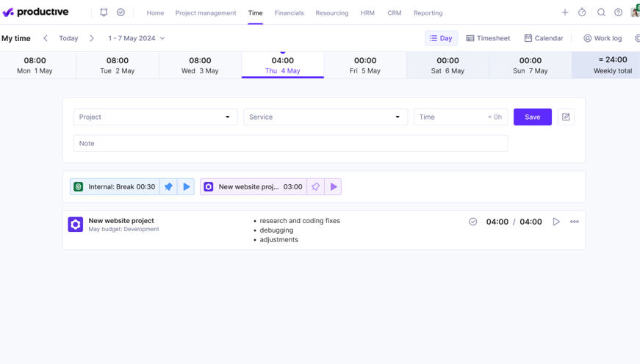Image resolution: width=640 pixels, height=364 pixels.
Task: Click the Today button
Action: 68,38
